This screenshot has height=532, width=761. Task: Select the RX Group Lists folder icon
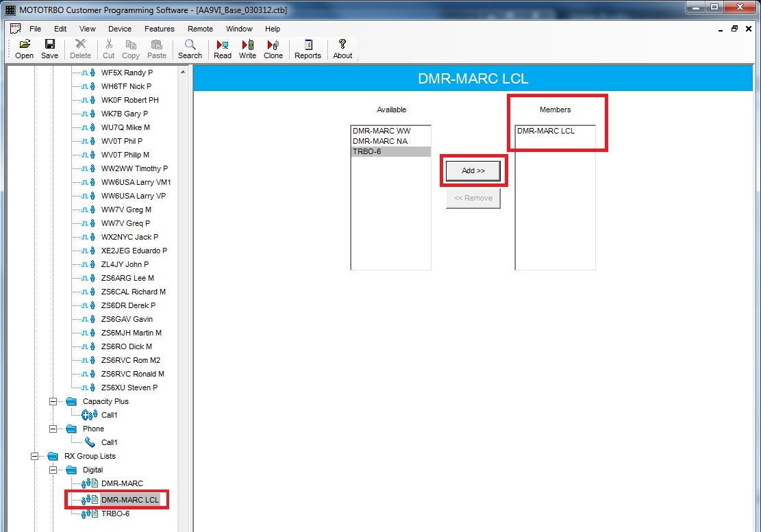(53, 457)
